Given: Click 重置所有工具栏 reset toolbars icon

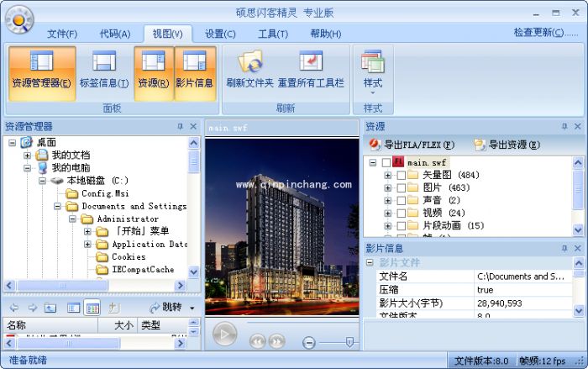Looking at the screenshot, I should [311, 61].
